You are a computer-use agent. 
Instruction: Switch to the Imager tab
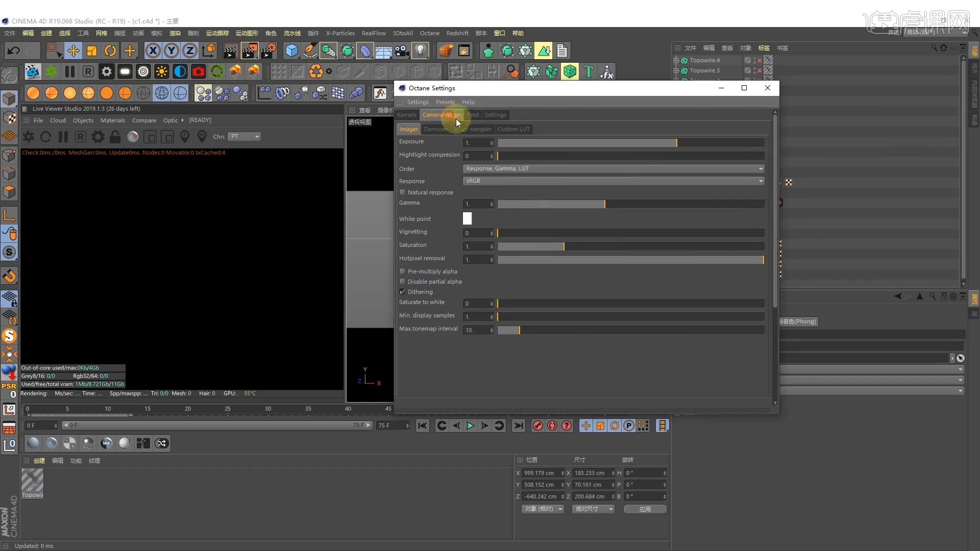click(408, 129)
